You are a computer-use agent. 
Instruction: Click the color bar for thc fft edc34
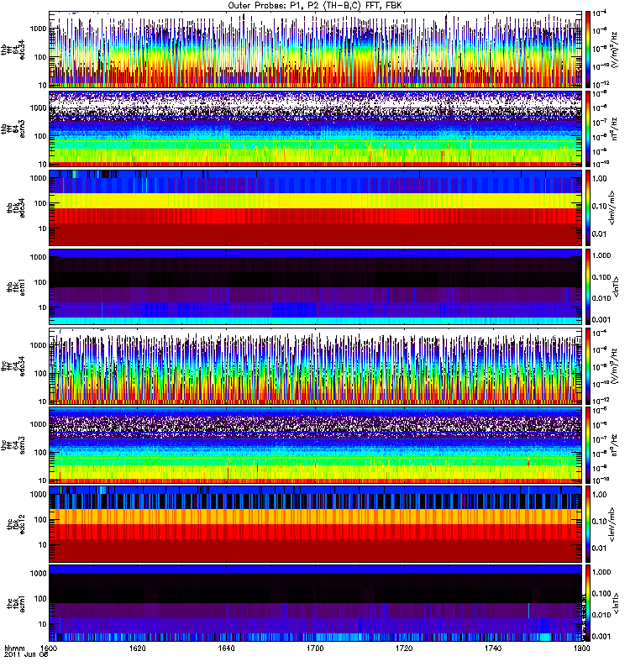coord(589,365)
